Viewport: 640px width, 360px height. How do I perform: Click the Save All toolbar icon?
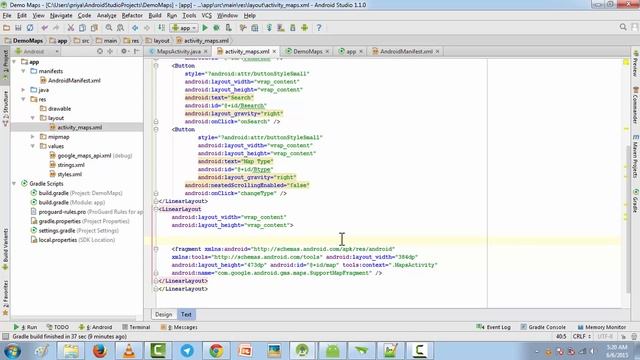click(x=18, y=28)
